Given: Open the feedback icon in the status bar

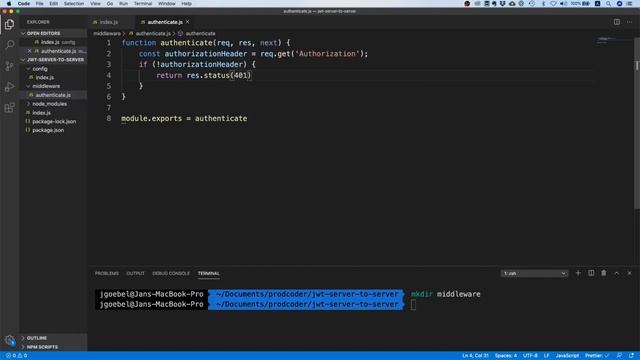Looking at the screenshot, I should coord(619,356).
